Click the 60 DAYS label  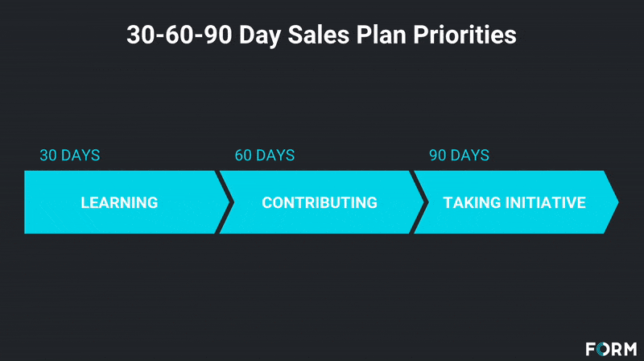265,156
